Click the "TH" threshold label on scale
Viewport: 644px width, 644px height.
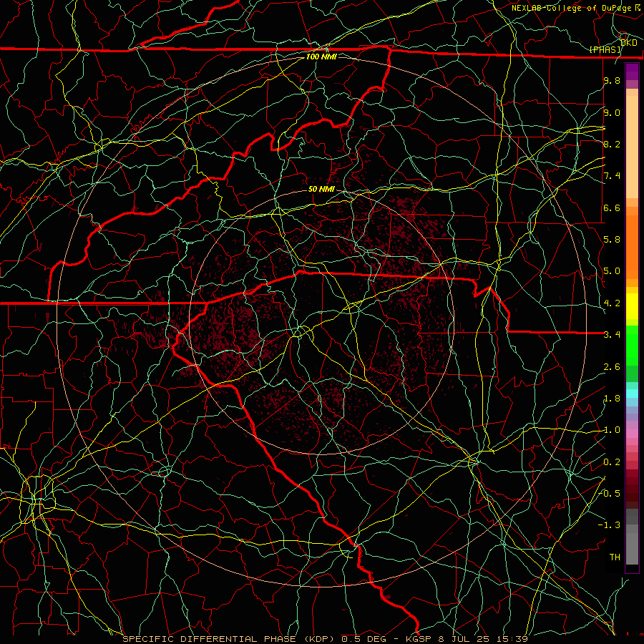tap(615, 557)
